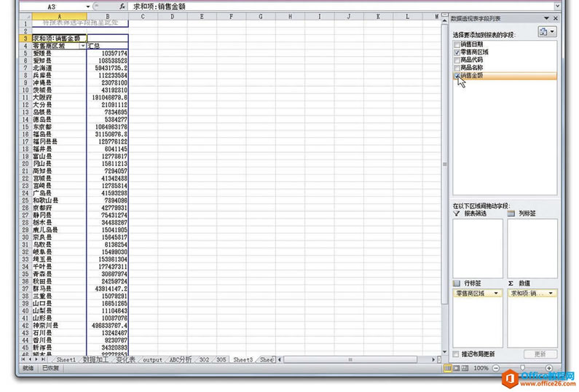This screenshot has width=579, height=392.
Task: Switch to the 变化表 sheet tab
Action: coord(125,359)
